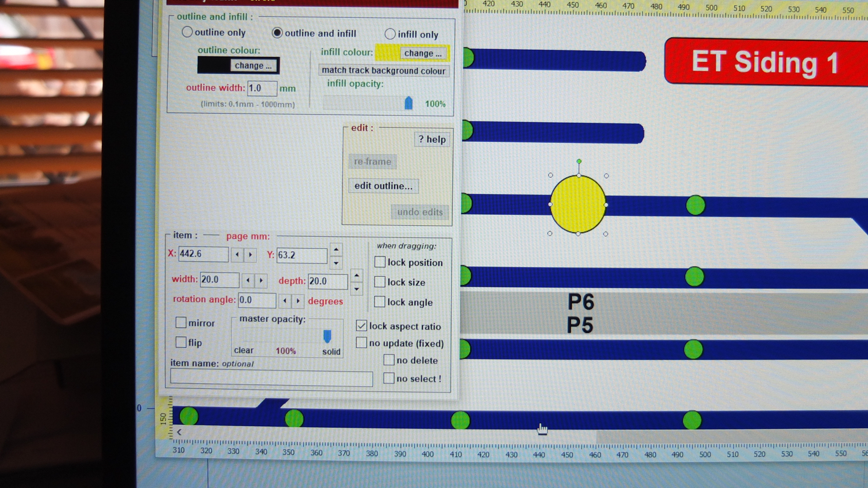Check the 'no select !' checkbox

389,378
